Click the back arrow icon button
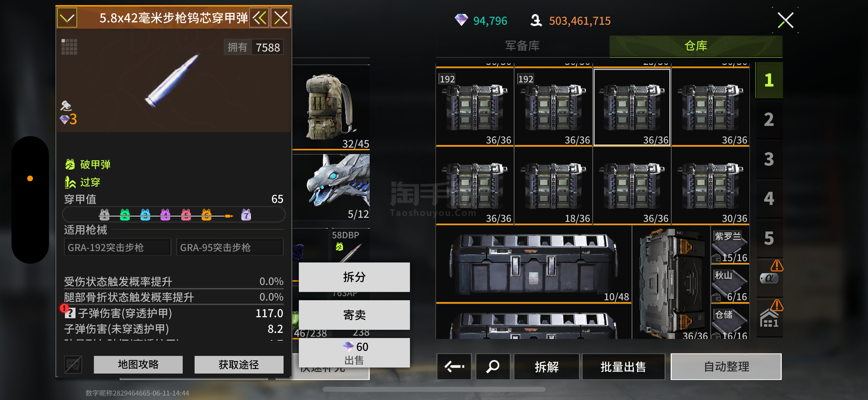Viewport: 868px width, 400px height. (x=454, y=366)
